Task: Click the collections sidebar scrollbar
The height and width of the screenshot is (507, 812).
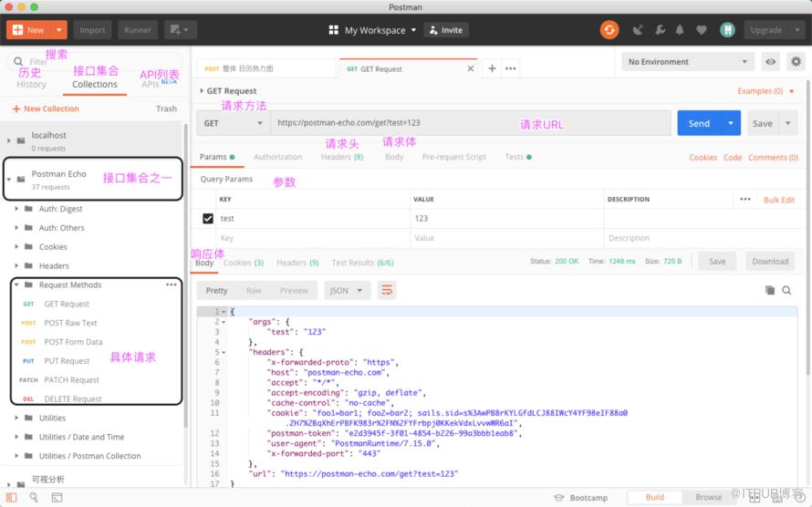Action: [x=185, y=274]
